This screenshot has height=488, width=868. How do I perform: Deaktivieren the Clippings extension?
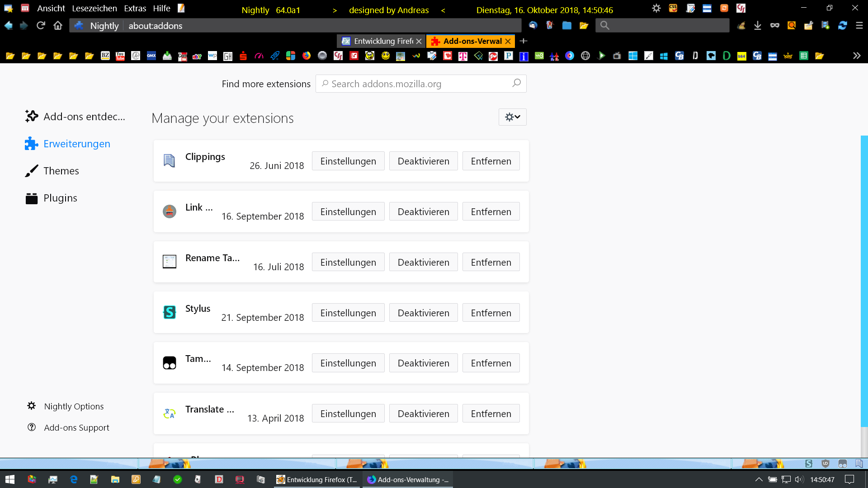click(x=423, y=161)
